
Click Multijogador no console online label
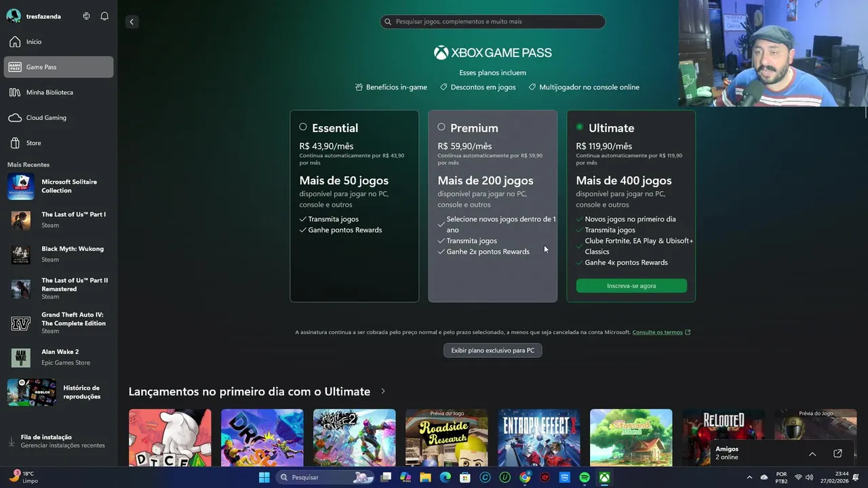[584, 87]
